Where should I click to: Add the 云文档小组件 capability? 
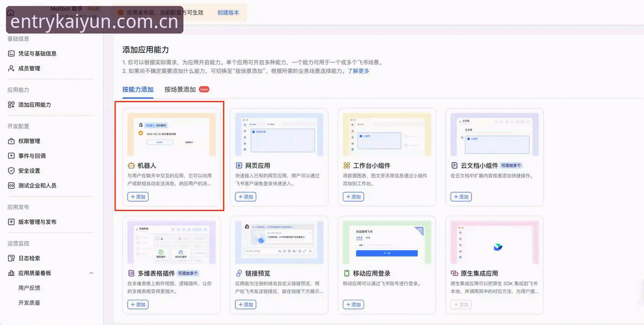click(x=461, y=197)
